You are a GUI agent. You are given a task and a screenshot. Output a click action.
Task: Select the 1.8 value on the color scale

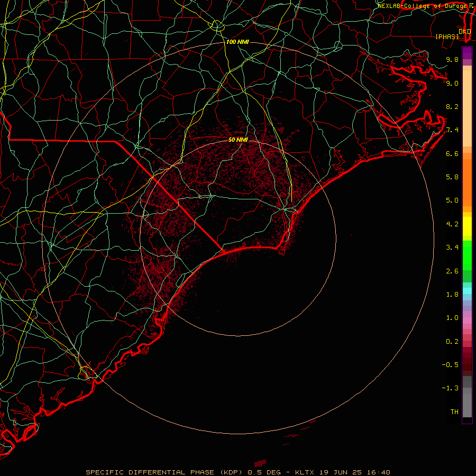[452, 295]
